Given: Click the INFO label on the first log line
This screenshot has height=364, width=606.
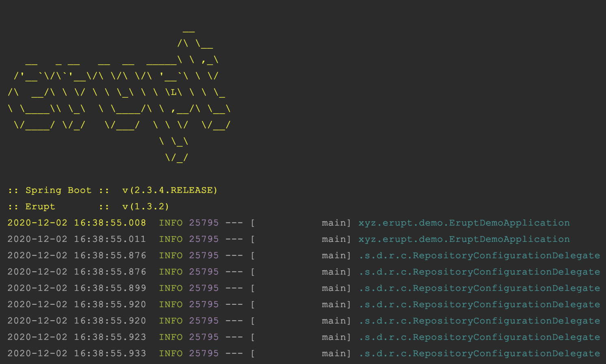Looking at the screenshot, I should 171,222.
